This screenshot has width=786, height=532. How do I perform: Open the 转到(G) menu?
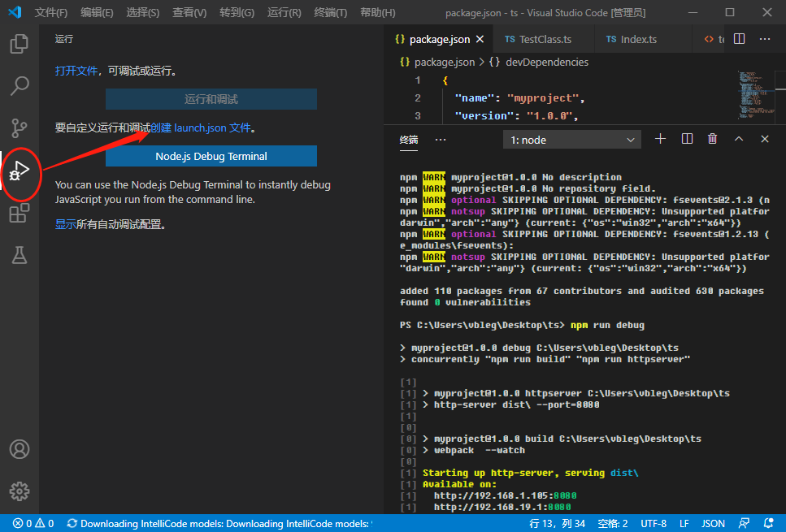pos(237,12)
